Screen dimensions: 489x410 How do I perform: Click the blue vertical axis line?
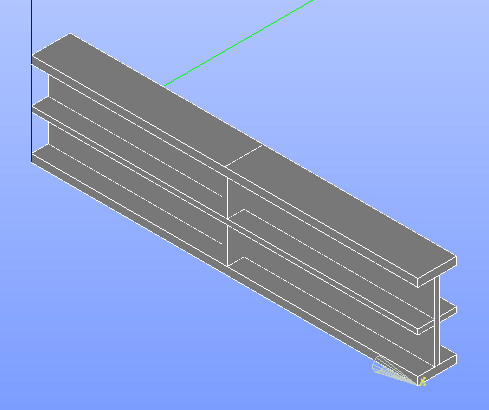pyautogui.click(x=32, y=81)
